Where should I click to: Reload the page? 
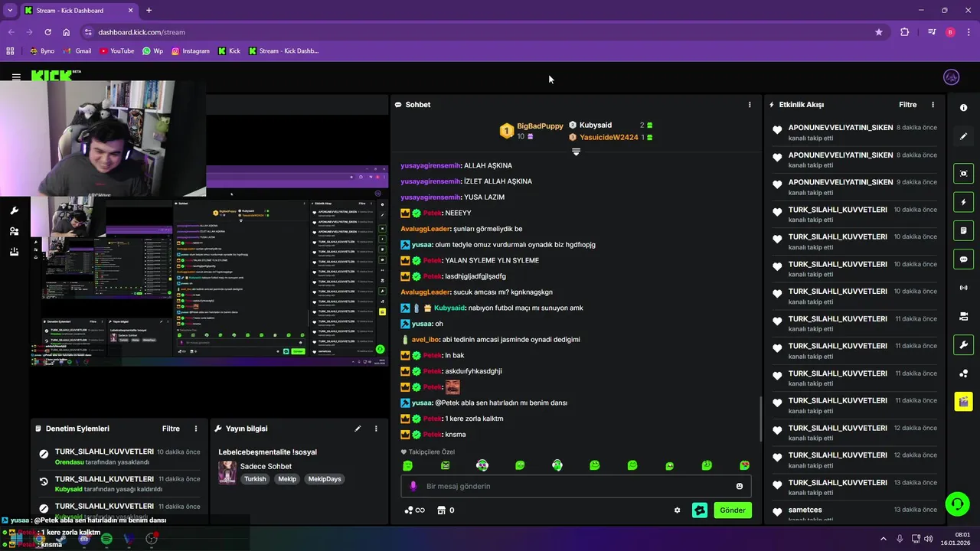47,32
